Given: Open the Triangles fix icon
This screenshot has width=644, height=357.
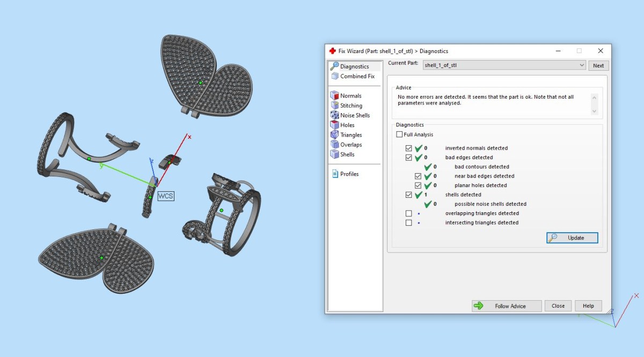Looking at the screenshot, I should [334, 135].
